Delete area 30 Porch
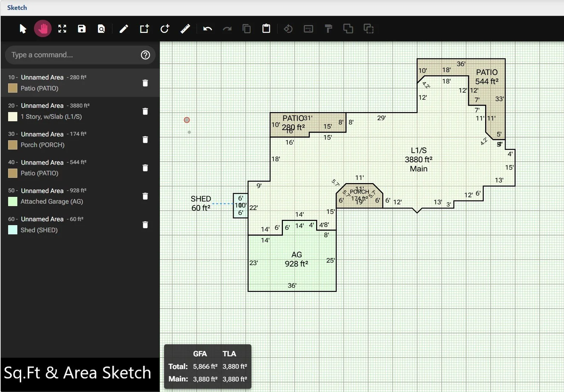Viewport: 564px width, 392px height. point(145,140)
